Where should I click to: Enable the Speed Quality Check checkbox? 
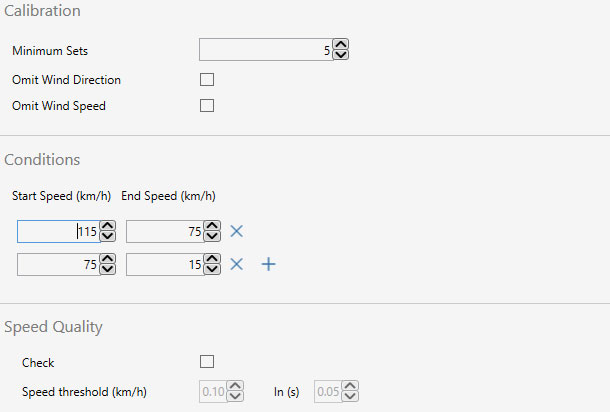[x=208, y=362]
